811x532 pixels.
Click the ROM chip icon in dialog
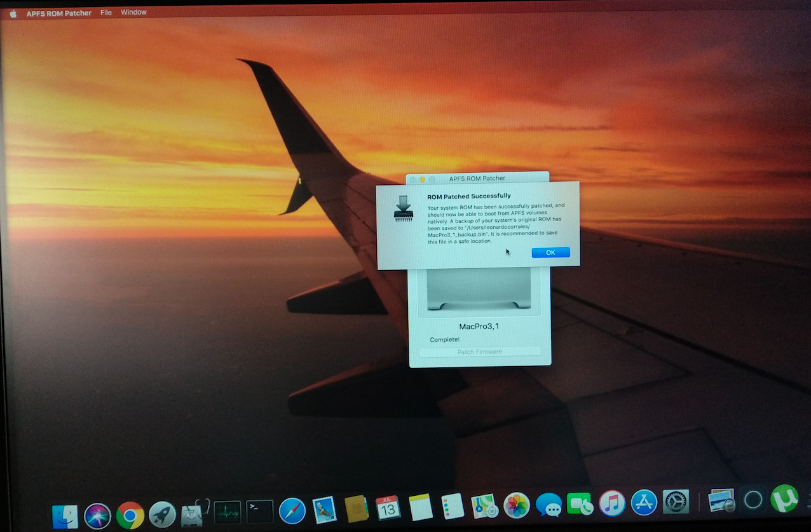click(404, 208)
